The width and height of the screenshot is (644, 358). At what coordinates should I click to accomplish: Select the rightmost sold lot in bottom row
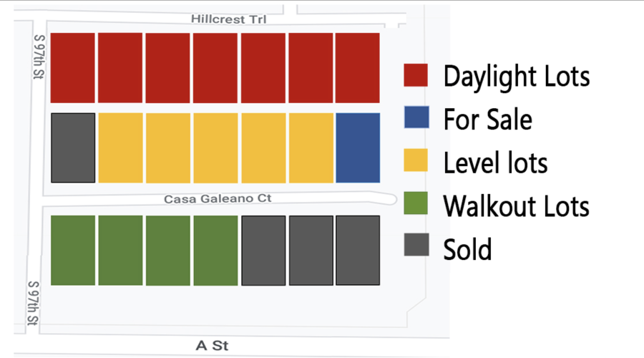click(358, 251)
